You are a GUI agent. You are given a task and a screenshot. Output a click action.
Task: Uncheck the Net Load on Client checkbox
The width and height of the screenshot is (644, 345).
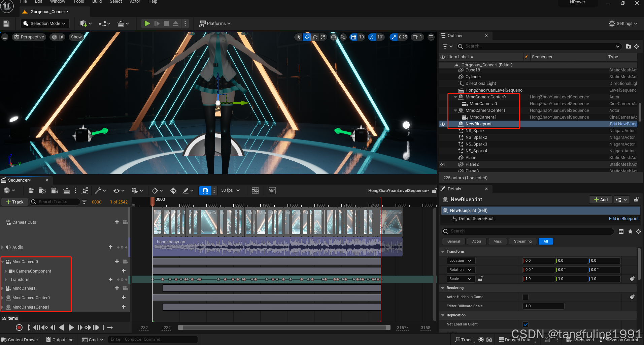[525, 324]
